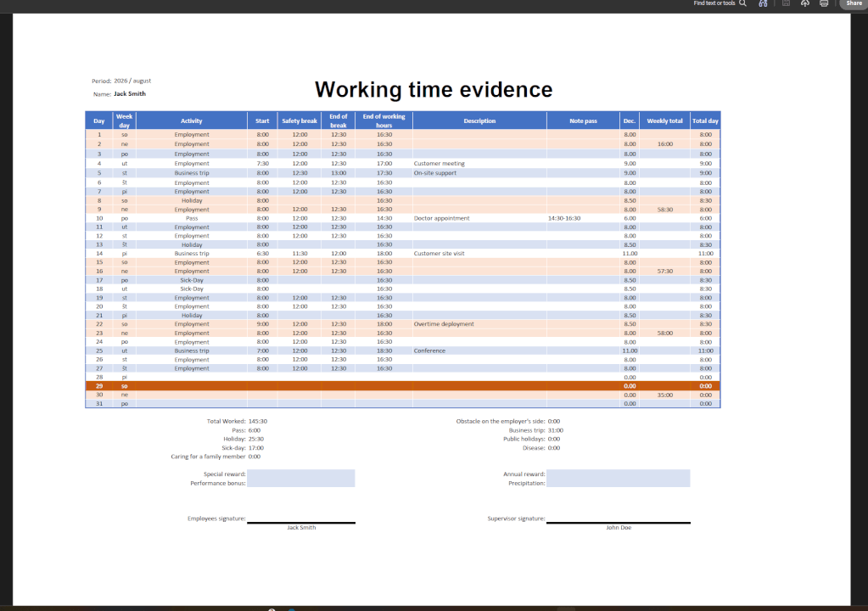This screenshot has width=868, height=611.
Task: Print the document with the printer icon
Action: 824,3
